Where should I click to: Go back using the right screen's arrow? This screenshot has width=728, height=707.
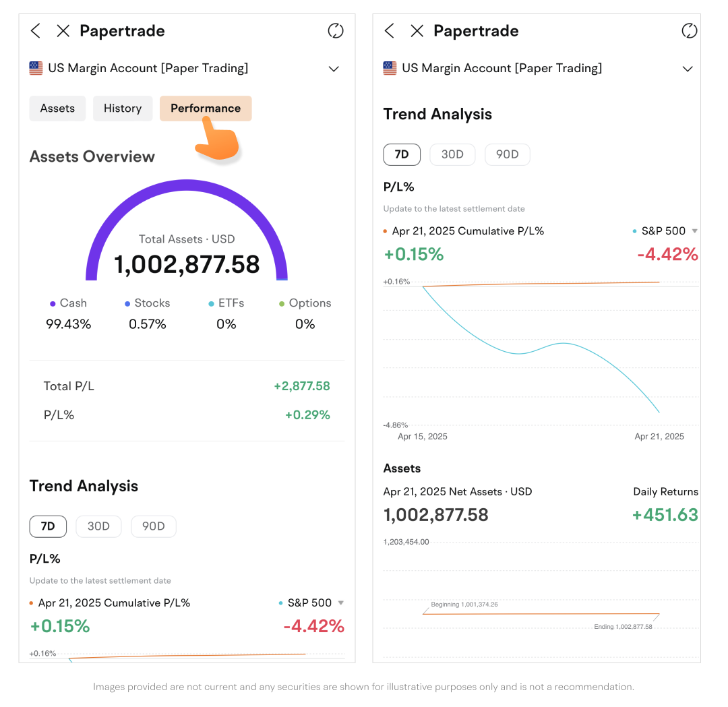click(x=389, y=31)
